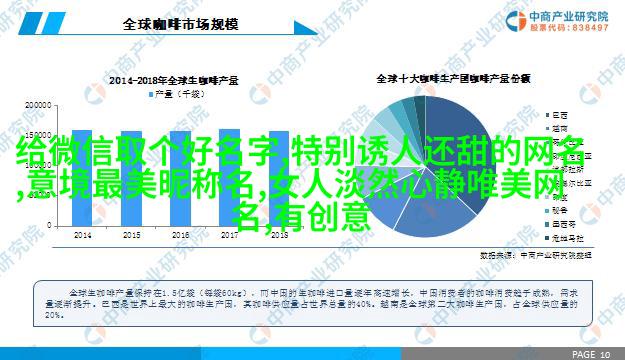This screenshot has width=625, height=360.
Task: Click the PAGE 10 indicator
Action: (591, 354)
